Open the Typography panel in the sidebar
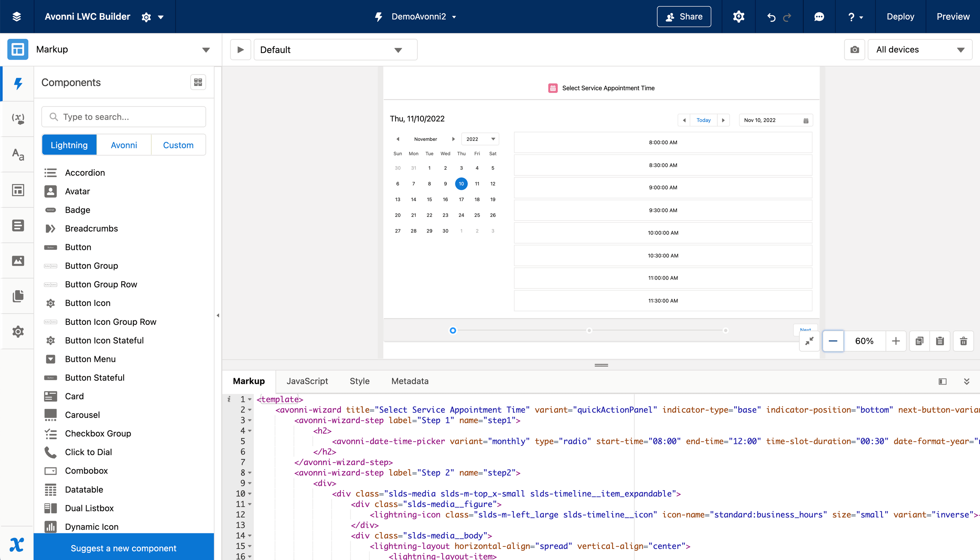Viewport: 980px width, 560px height. [x=18, y=154]
